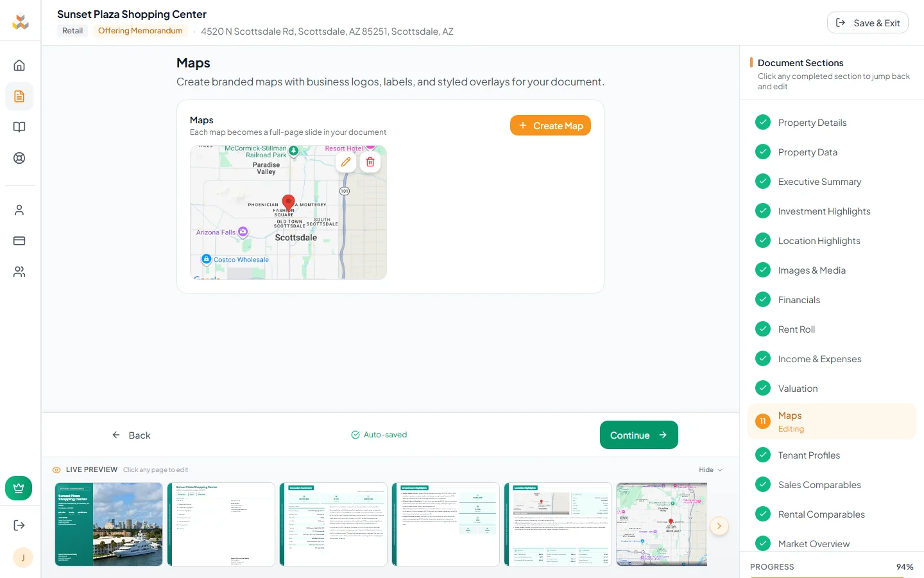Open the profile menu via the J avatar
924x578 pixels.
click(23, 557)
